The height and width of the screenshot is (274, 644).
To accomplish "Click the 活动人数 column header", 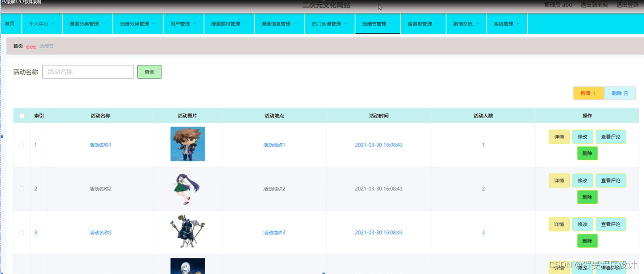I will coord(483,116).
